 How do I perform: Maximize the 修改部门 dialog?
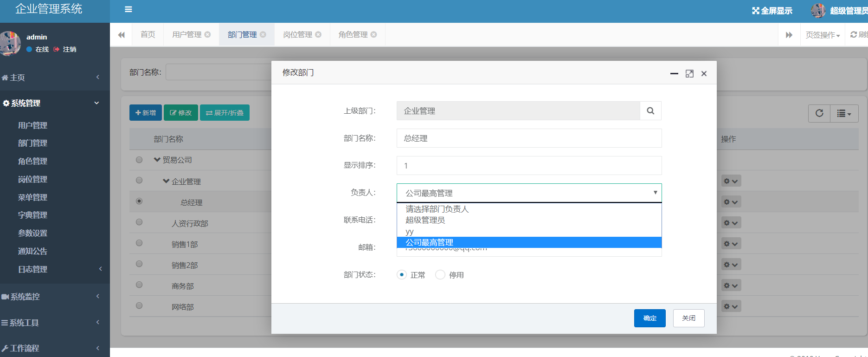[689, 73]
